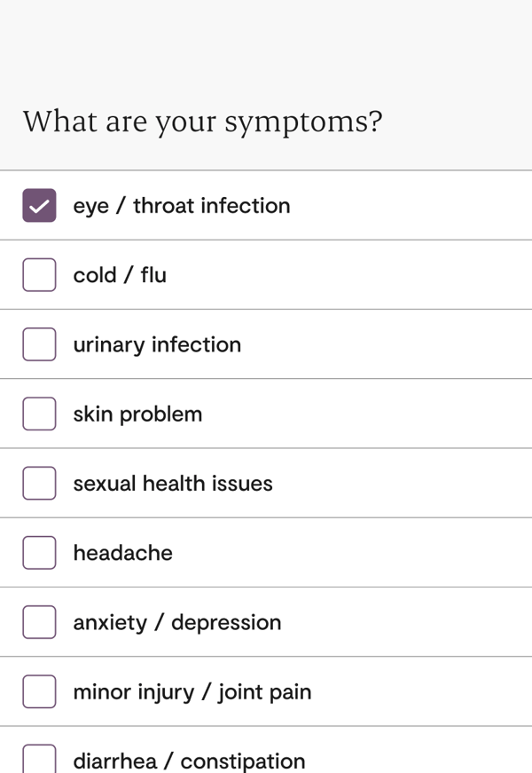Tick the urinary infection checkbox
Screen dimensions: 532x773
(39, 344)
